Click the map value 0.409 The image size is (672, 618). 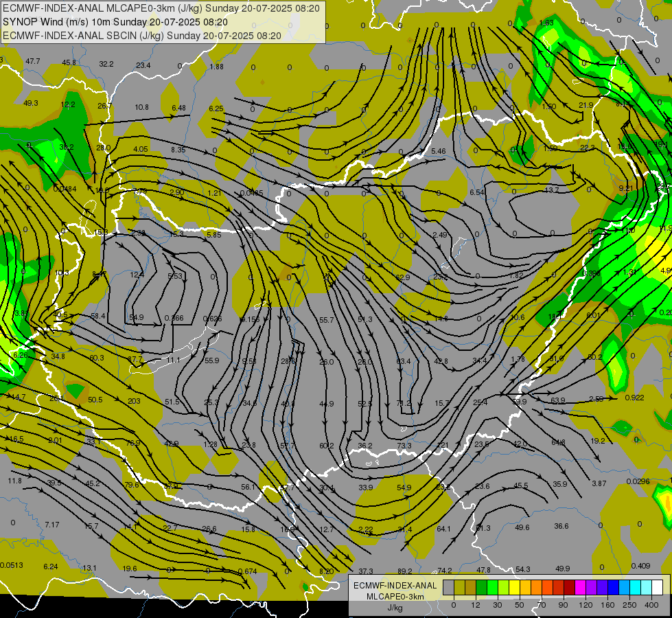click(640, 566)
